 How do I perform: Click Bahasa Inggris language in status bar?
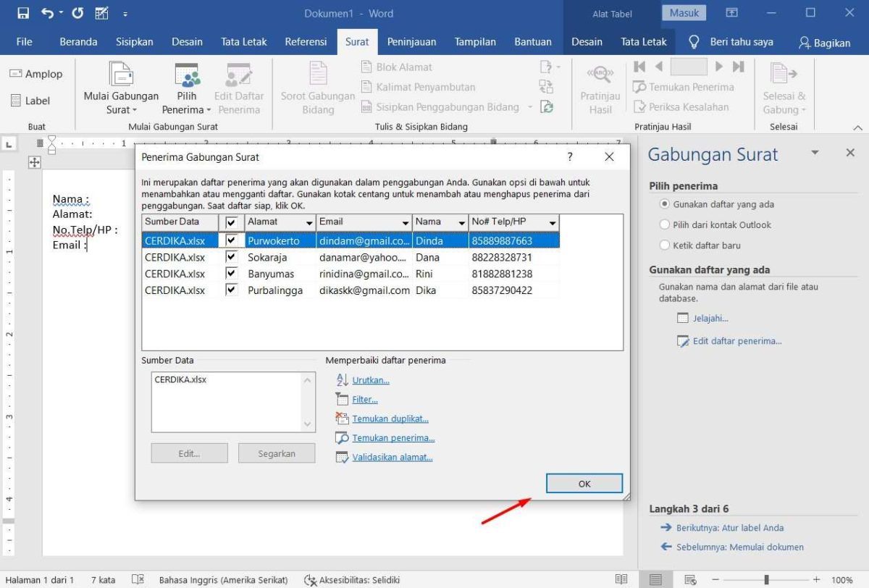coord(223,580)
